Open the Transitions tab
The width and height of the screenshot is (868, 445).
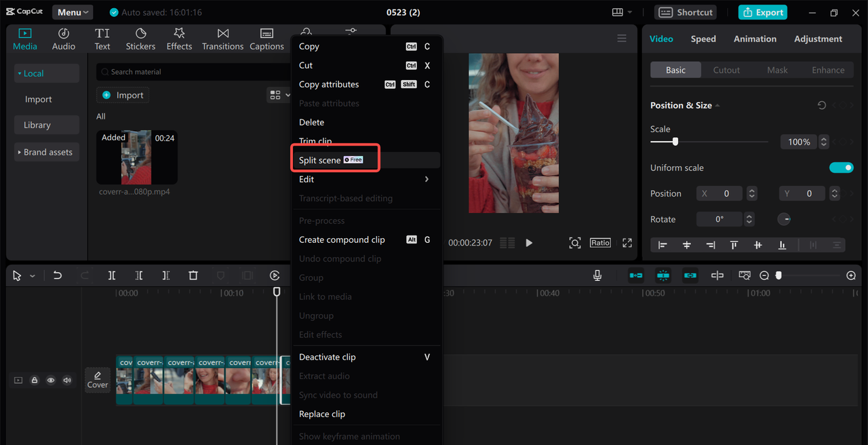pos(222,39)
